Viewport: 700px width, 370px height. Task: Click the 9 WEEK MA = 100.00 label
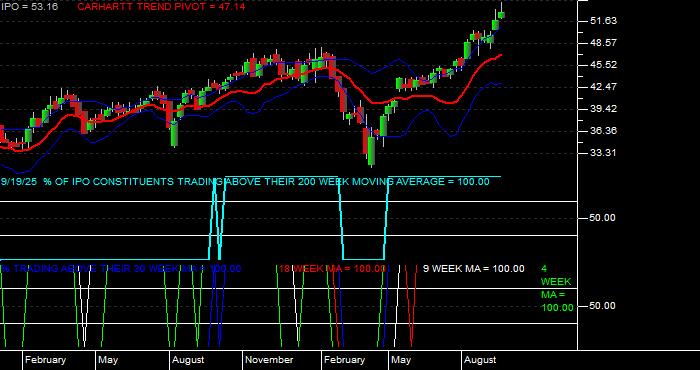[474, 269]
